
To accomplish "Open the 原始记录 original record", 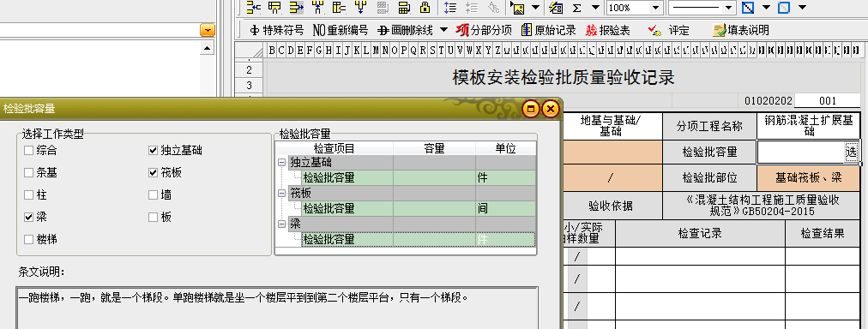I will coord(548,30).
